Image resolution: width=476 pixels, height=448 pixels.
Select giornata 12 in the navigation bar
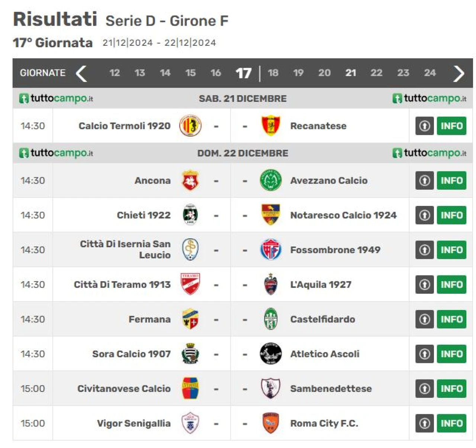[115, 73]
